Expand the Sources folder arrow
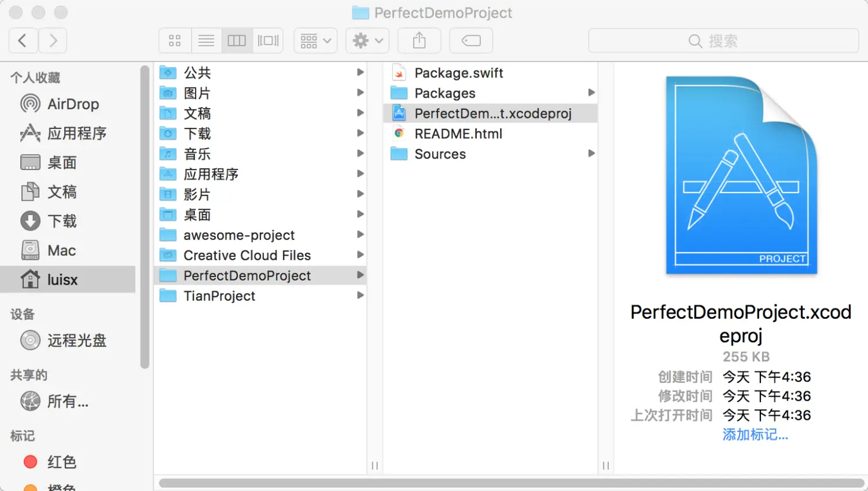 pyautogui.click(x=591, y=153)
